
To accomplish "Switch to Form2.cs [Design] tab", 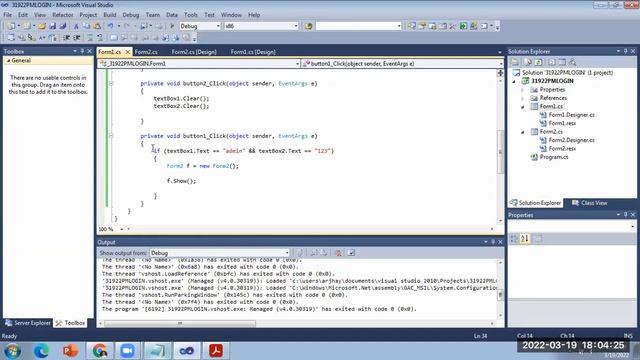I will click(x=194, y=52).
